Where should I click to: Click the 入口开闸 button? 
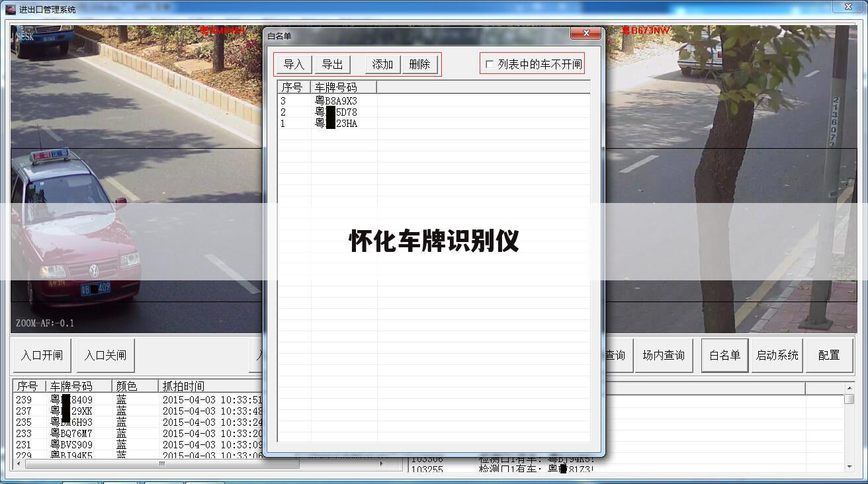[42, 356]
